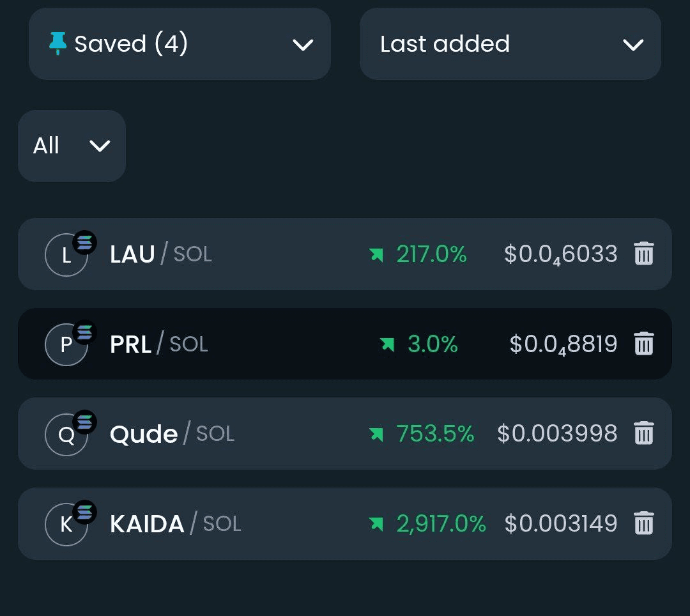Click the KAIDA token avatar icon
Viewport: 690px width, 616px height.
[66, 525]
